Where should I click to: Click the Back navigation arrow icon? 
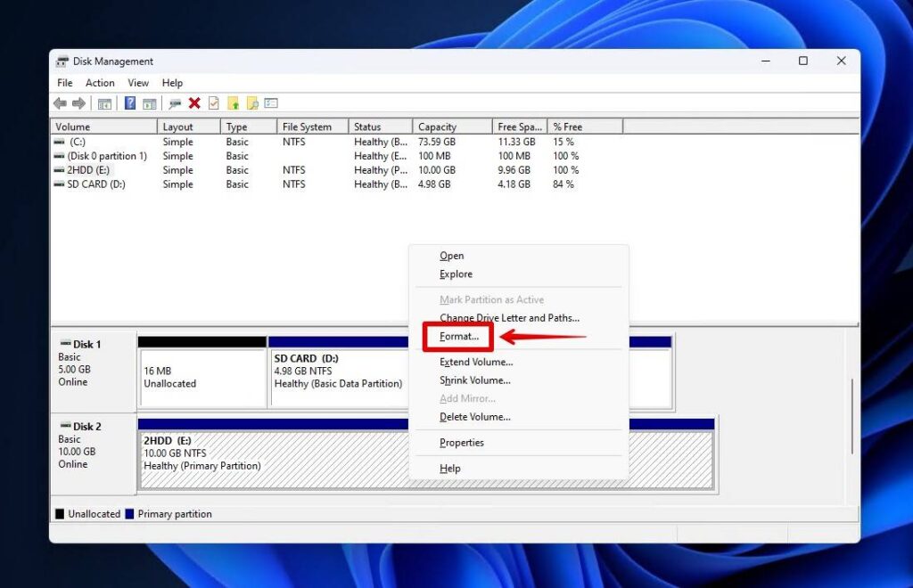(x=59, y=102)
